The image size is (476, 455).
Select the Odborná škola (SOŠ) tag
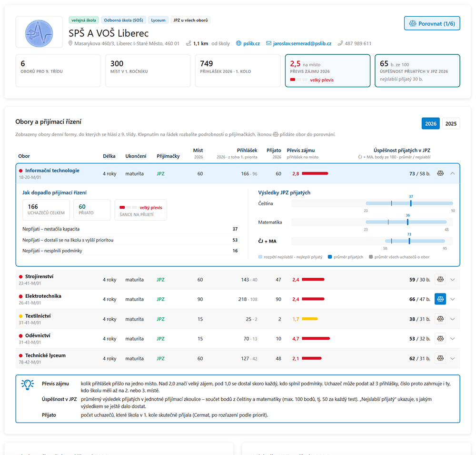coord(124,20)
